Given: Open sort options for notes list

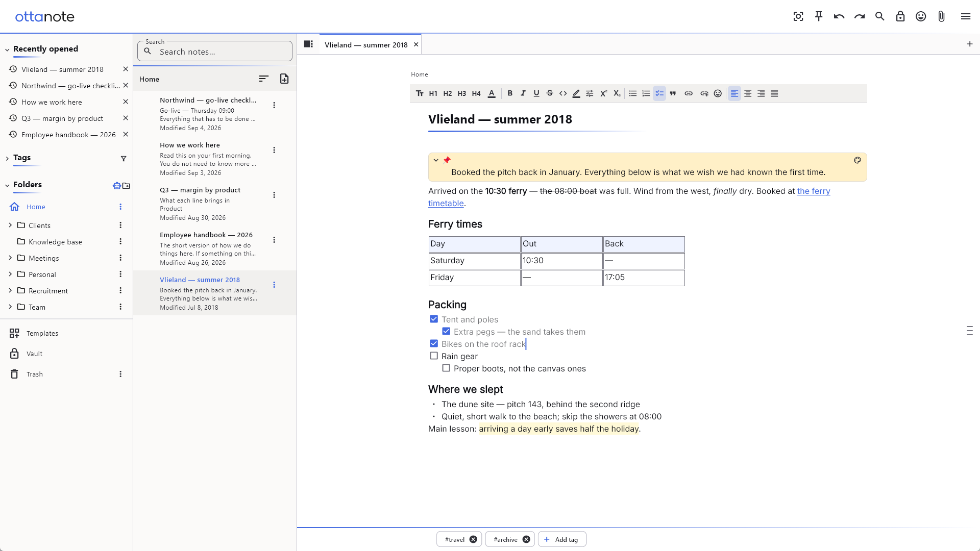Looking at the screenshot, I should (x=263, y=79).
